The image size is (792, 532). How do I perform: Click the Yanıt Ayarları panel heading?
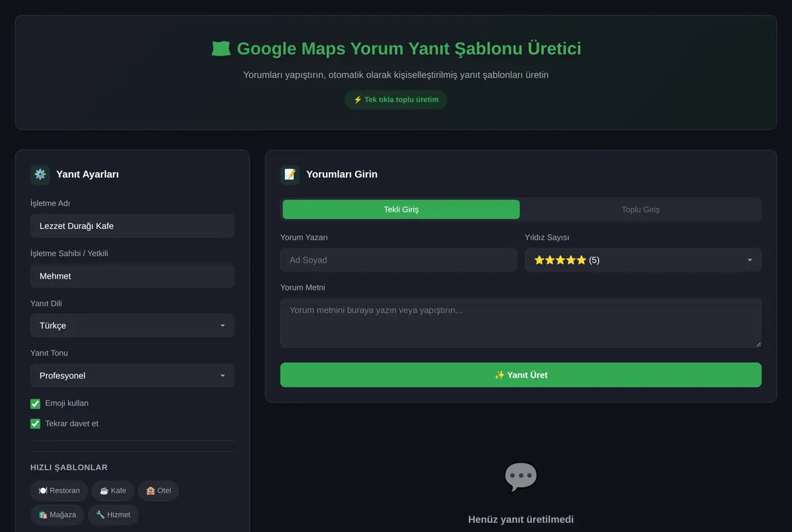pyautogui.click(x=88, y=174)
